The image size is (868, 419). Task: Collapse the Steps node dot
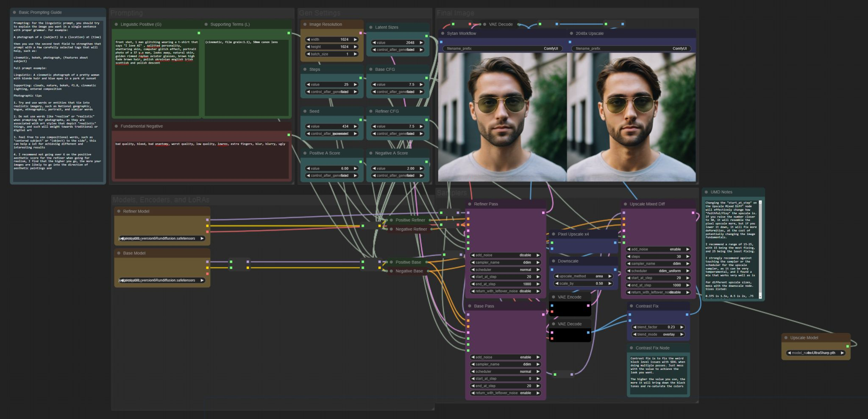(305, 70)
